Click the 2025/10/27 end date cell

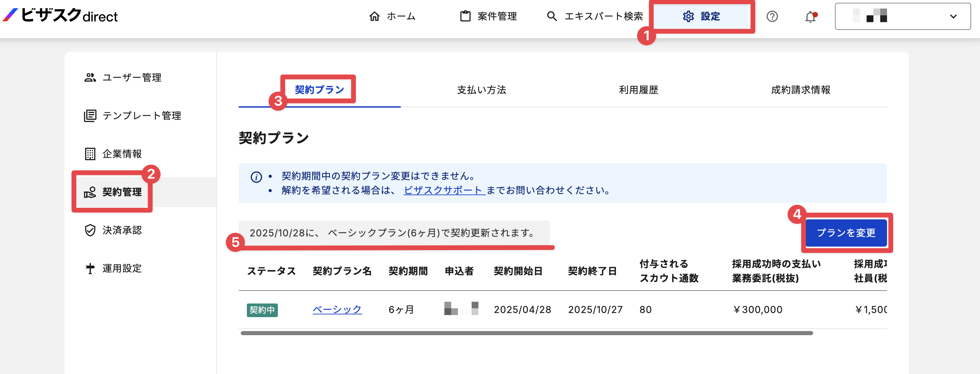point(595,310)
